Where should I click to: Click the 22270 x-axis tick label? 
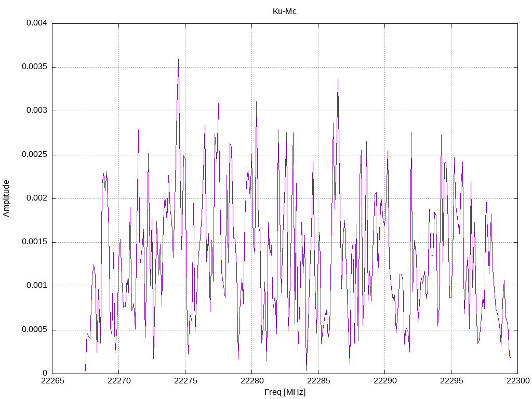119,381
